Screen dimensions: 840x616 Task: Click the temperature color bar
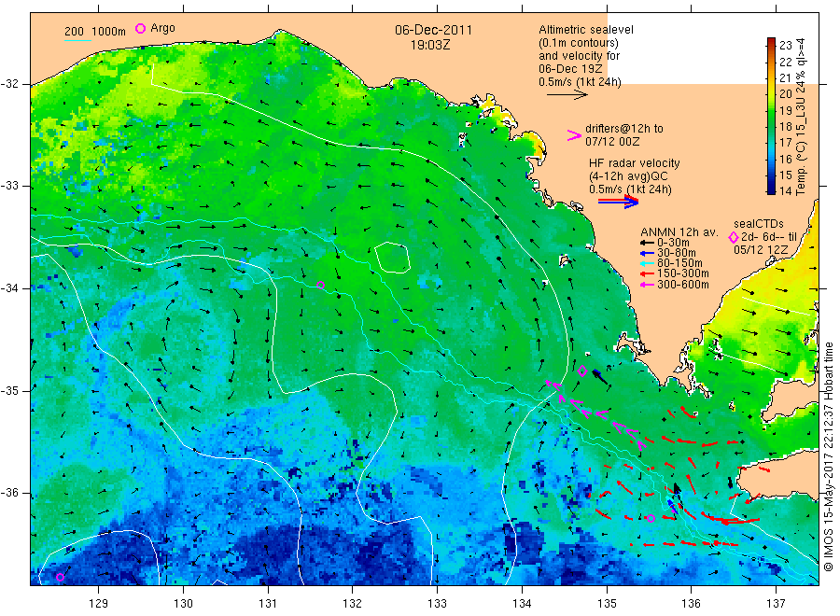click(772, 116)
